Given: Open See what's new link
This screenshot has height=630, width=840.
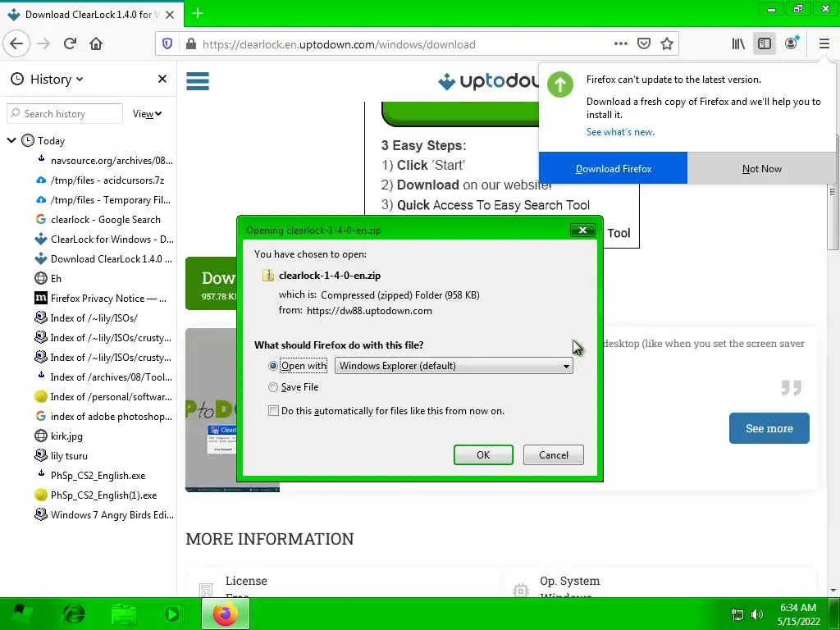Looking at the screenshot, I should click(x=620, y=132).
